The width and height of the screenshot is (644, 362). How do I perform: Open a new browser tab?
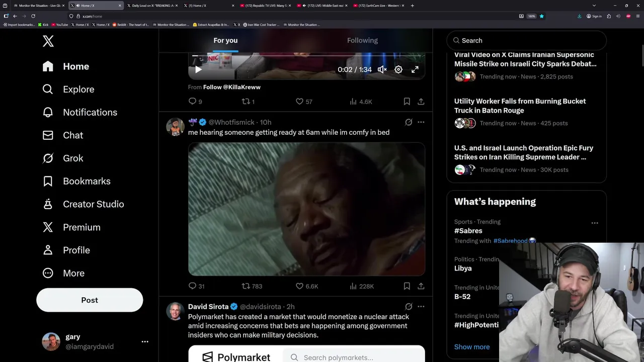click(x=413, y=6)
